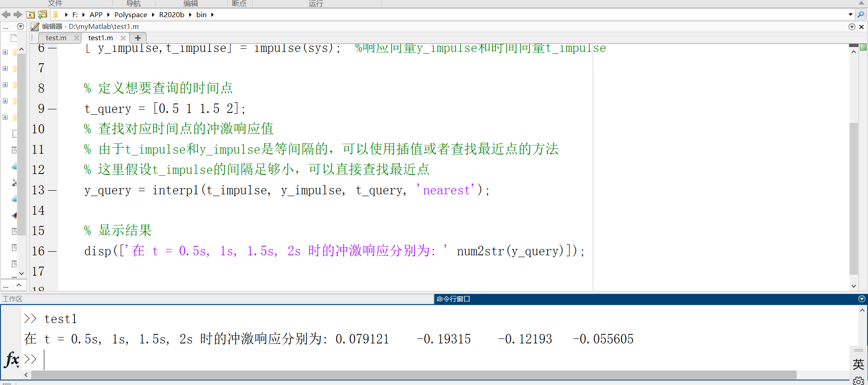This screenshot has height=385, width=868.
Task: Click the 工作区 panel title
Action: (13, 299)
